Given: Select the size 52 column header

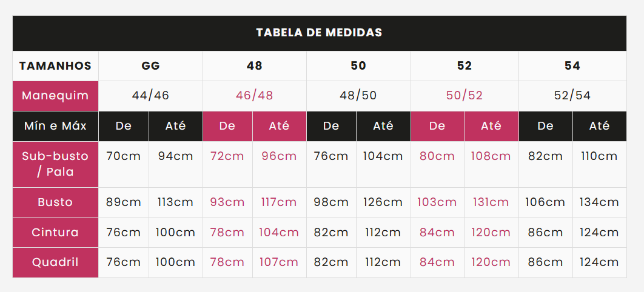Looking at the screenshot, I should pyautogui.click(x=465, y=66).
